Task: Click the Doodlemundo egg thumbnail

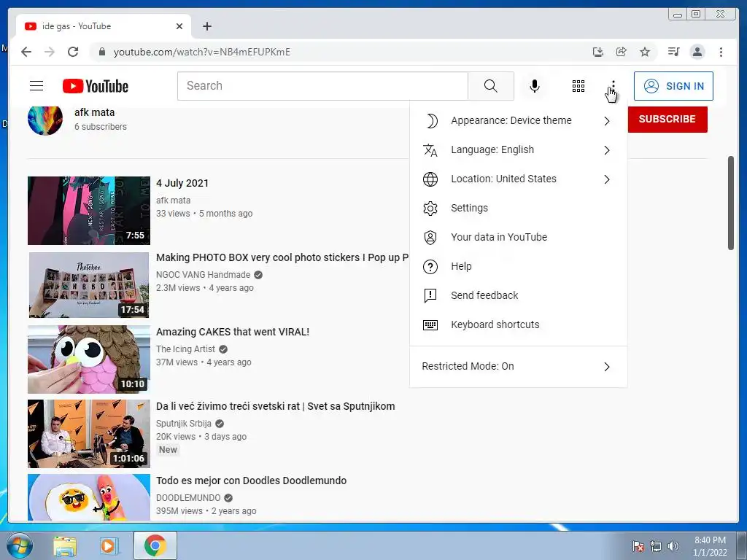Action: coord(89,497)
